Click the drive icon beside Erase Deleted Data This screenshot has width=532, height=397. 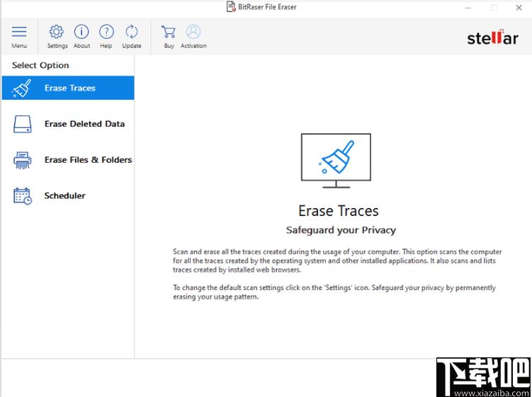click(23, 124)
